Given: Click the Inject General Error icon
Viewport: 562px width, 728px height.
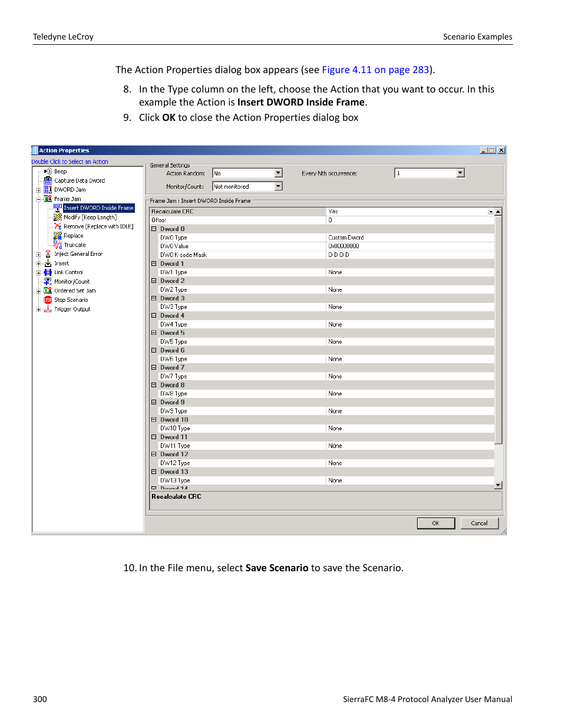Looking at the screenshot, I should [x=48, y=254].
